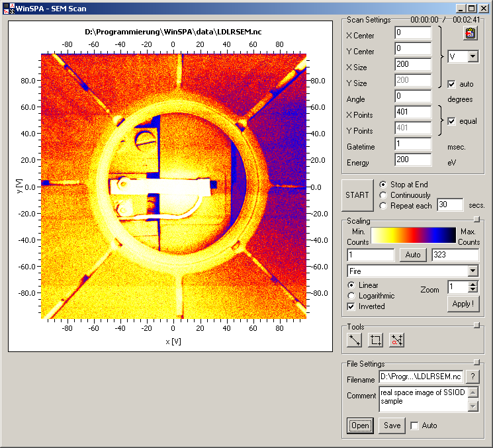493x448 pixels.
Task: Disable the Inverted color scale checkbox
Action: 351,306
